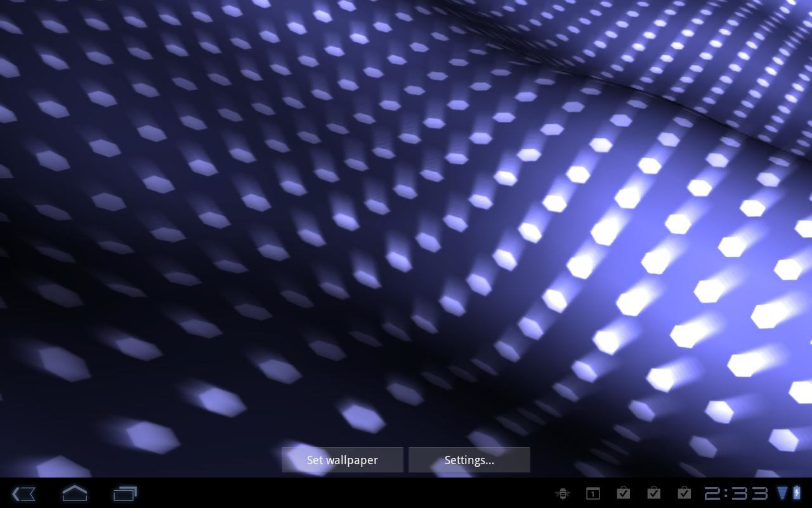812x508 pixels.
Task: Tap the Set wallpaper button
Action: [342, 460]
